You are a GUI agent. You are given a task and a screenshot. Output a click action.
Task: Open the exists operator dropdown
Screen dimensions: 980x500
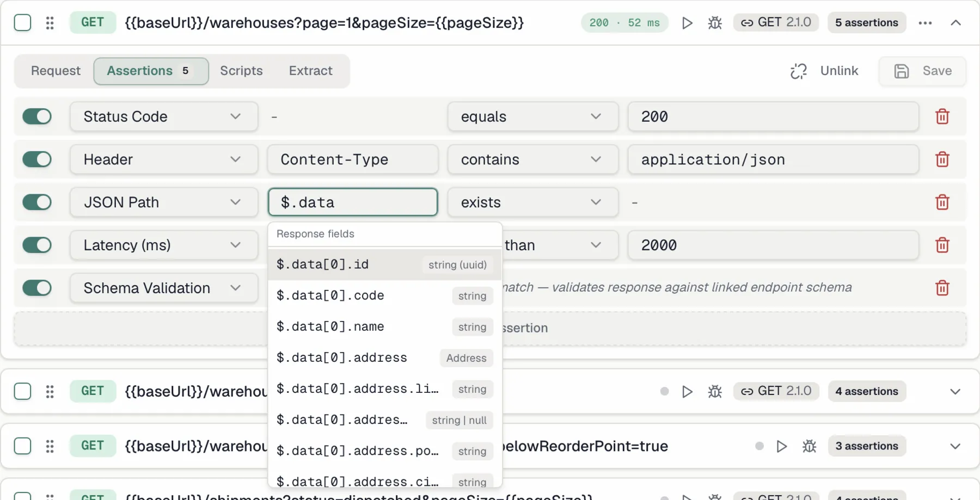[532, 202]
